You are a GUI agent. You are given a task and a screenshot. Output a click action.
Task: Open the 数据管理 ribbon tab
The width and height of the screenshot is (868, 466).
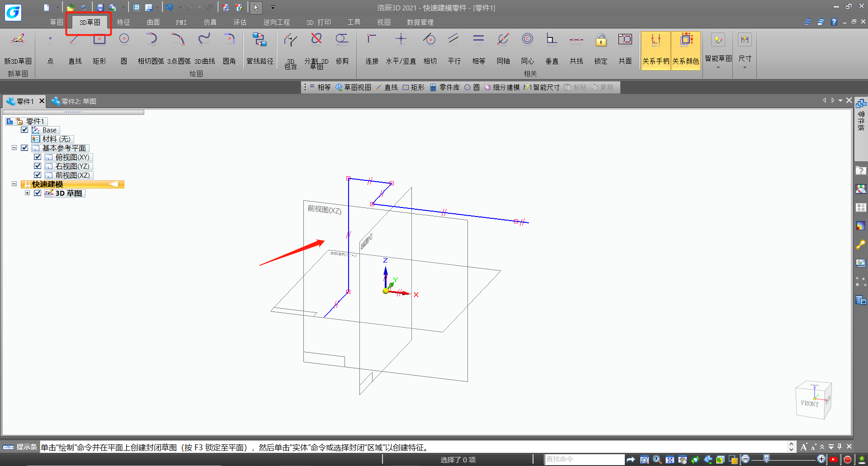click(x=420, y=22)
